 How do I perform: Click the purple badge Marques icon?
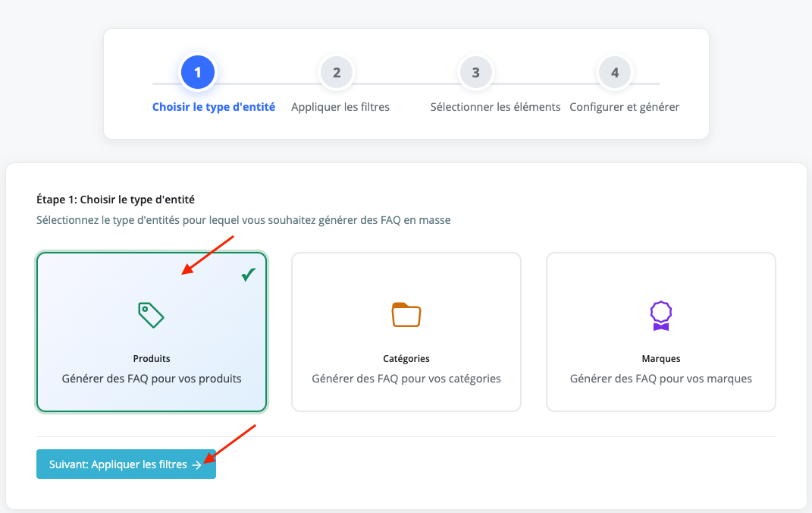pyautogui.click(x=660, y=315)
